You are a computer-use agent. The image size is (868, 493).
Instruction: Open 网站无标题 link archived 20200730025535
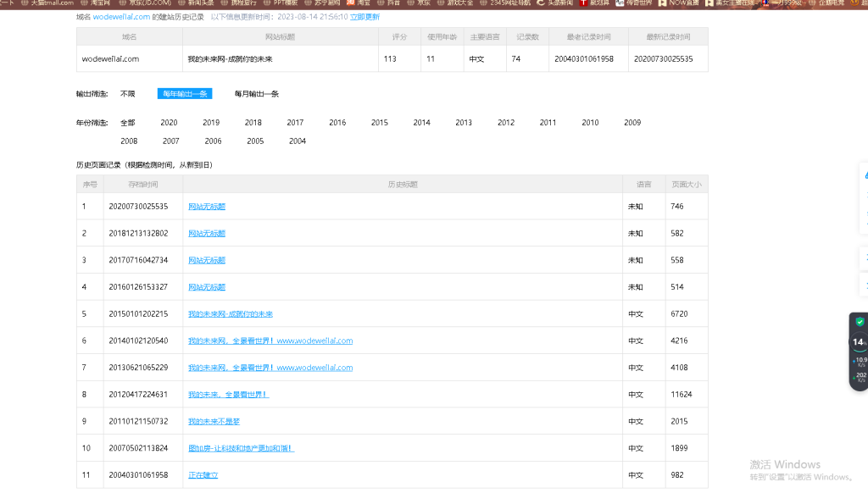click(207, 207)
